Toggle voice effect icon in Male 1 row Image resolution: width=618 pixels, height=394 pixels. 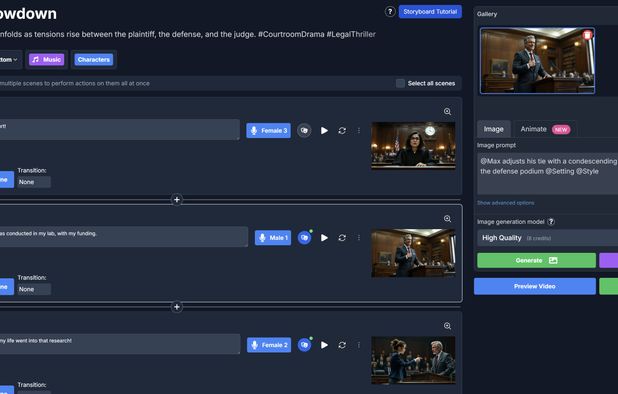pos(304,238)
